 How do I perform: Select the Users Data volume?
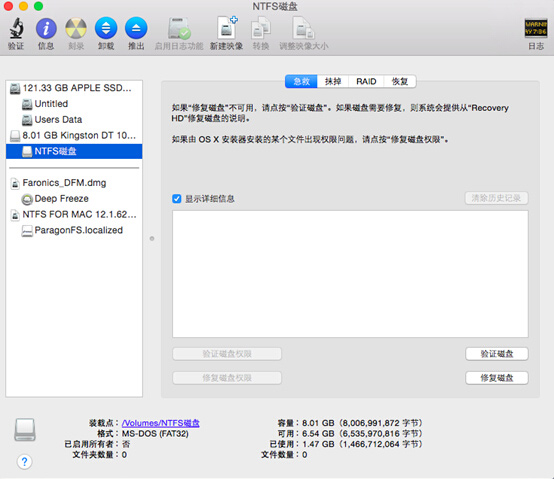[74, 120]
